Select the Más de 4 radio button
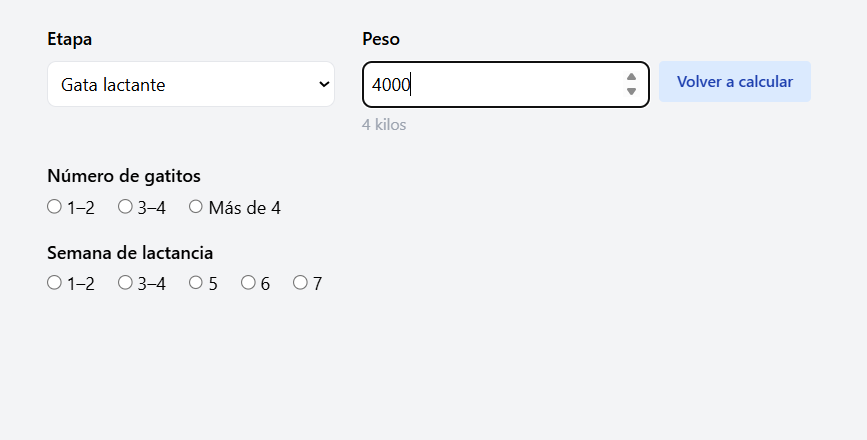 coord(196,207)
